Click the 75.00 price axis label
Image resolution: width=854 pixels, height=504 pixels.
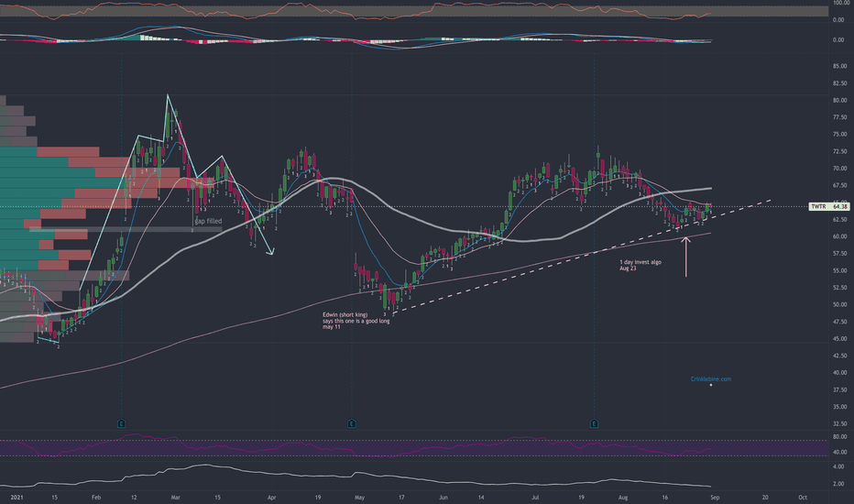tap(839, 134)
